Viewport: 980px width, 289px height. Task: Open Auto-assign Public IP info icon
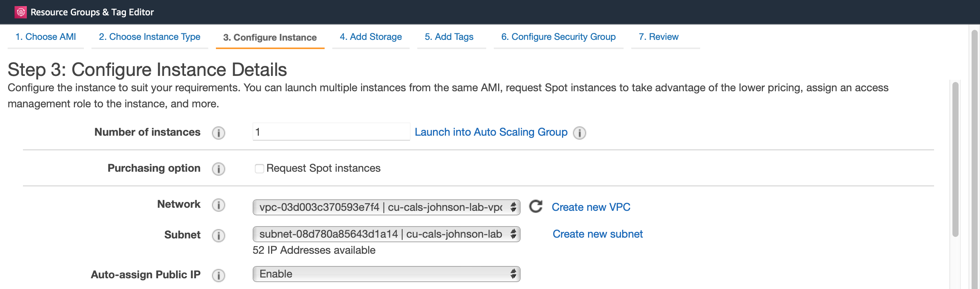[219, 276]
